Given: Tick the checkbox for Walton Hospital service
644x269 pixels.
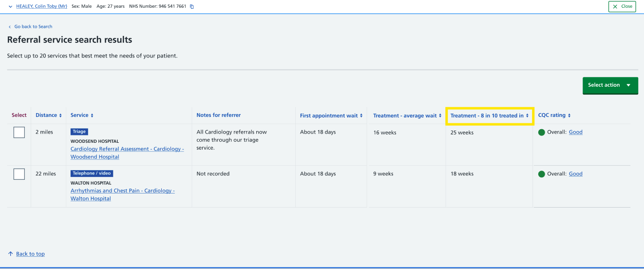Looking at the screenshot, I should click(19, 174).
